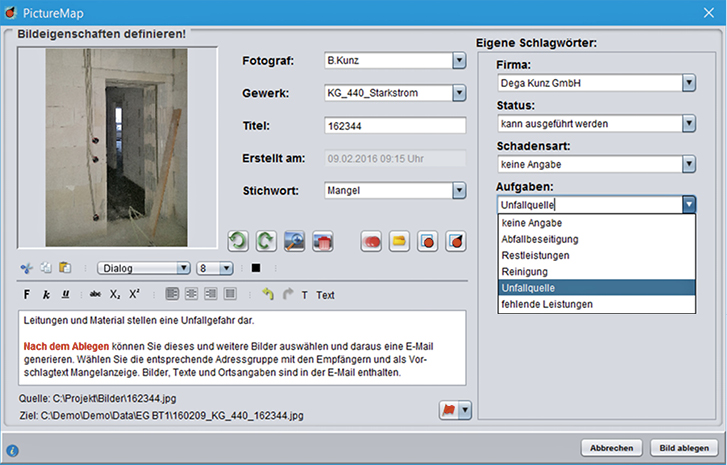The image size is (727, 465).
Task: Click the red flag icon
Action: [449, 410]
